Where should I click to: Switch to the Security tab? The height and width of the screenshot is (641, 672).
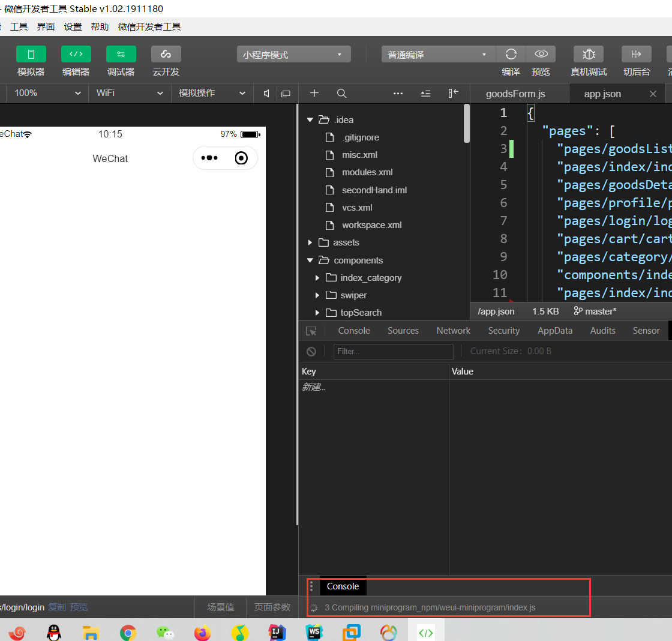point(503,331)
